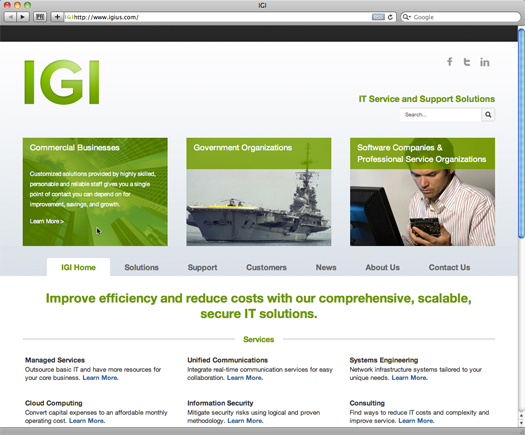Select the IGI Home tab
This screenshot has width=525, height=435.
[x=78, y=267]
